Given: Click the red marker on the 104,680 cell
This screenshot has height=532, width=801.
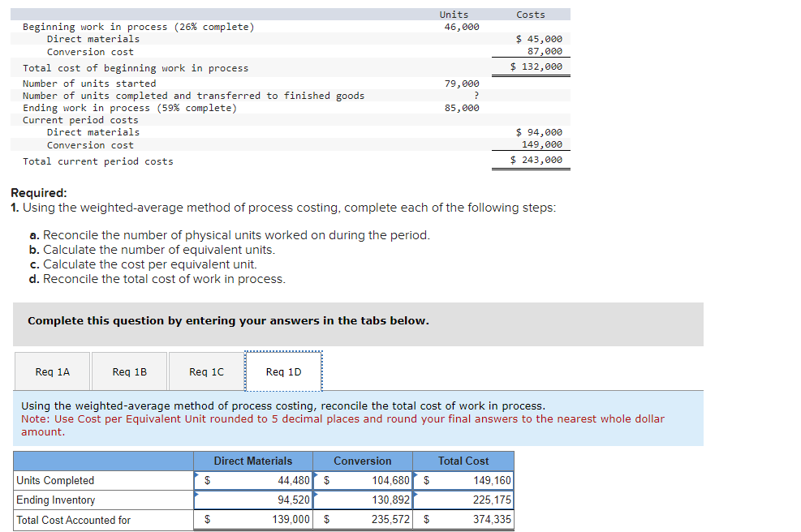Looking at the screenshot, I should coord(315,474).
